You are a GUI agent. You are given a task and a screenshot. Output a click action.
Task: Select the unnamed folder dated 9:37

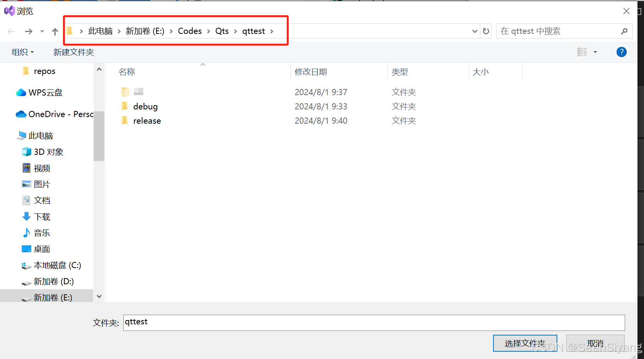[x=133, y=92]
